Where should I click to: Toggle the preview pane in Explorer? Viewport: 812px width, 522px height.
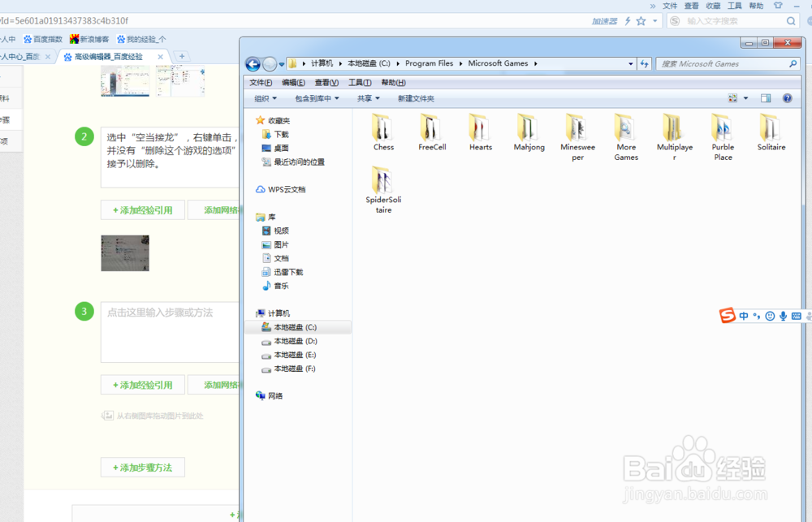(x=765, y=97)
